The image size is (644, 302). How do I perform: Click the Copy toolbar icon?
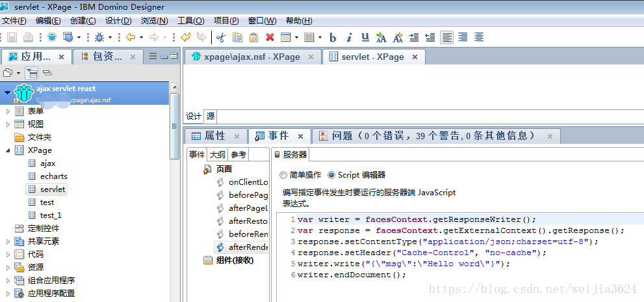pos(237,38)
